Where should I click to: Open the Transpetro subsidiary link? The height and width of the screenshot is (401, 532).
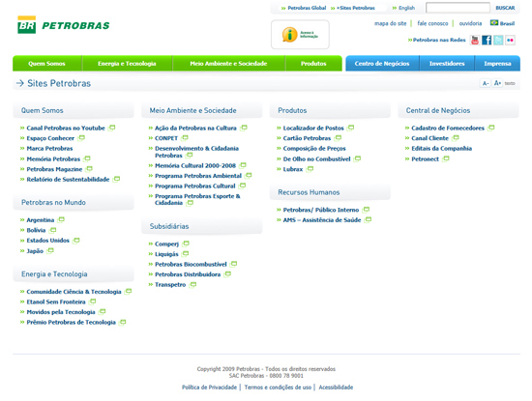pos(170,285)
